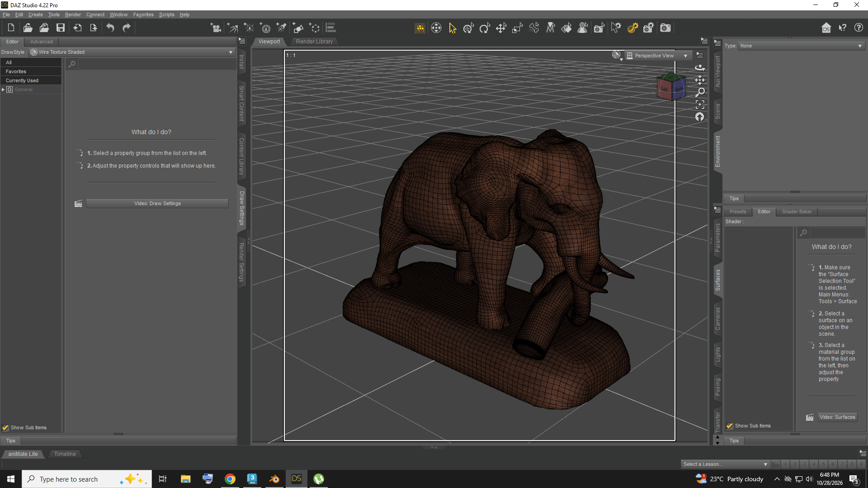
Task: Open the Environment Type dropdown
Action: 802,46
